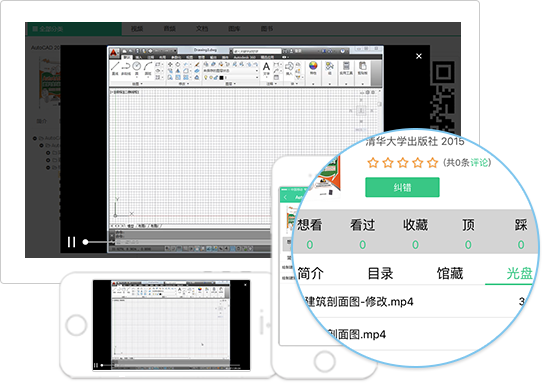The width and height of the screenshot is (542, 383).
Task: Open the Group (组) panel icon
Action: (x=329, y=68)
